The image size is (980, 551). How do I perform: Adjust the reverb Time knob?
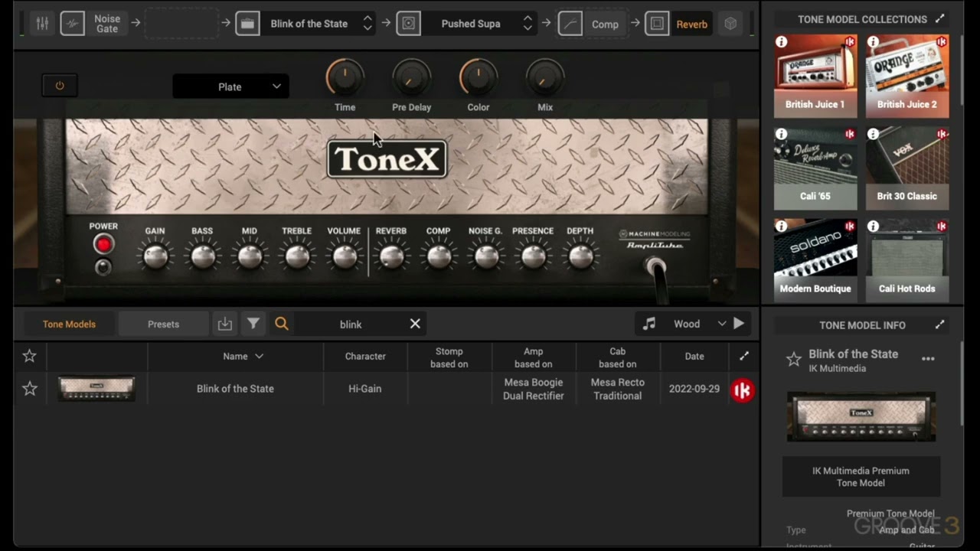(345, 77)
